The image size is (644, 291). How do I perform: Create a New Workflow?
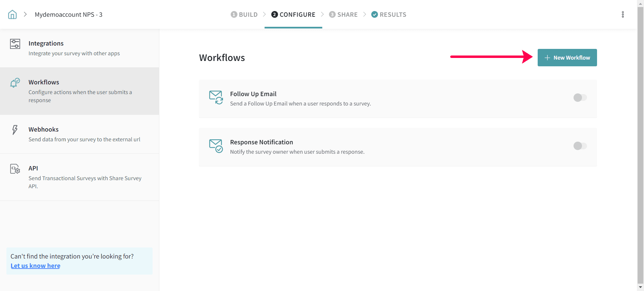567,58
